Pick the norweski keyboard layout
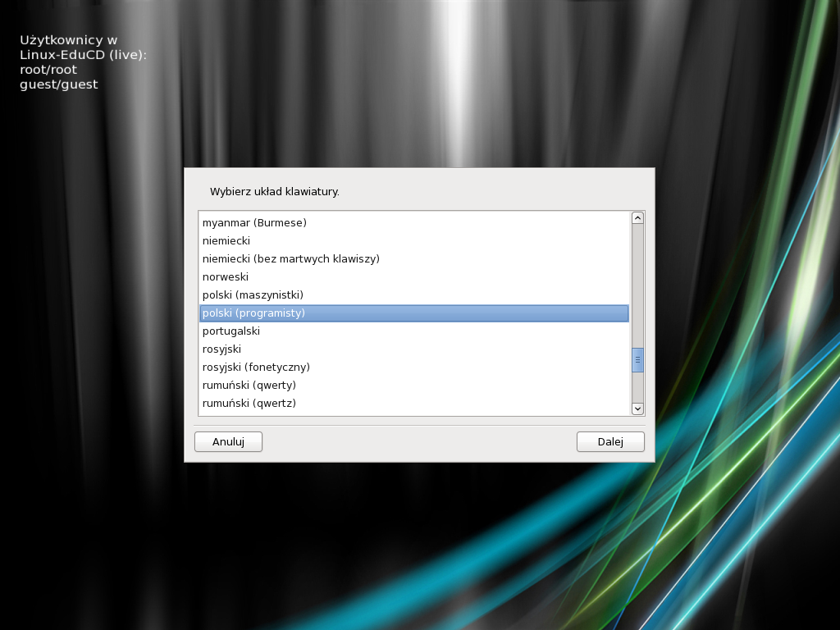Screen dimensions: 840x630 (x=414, y=277)
